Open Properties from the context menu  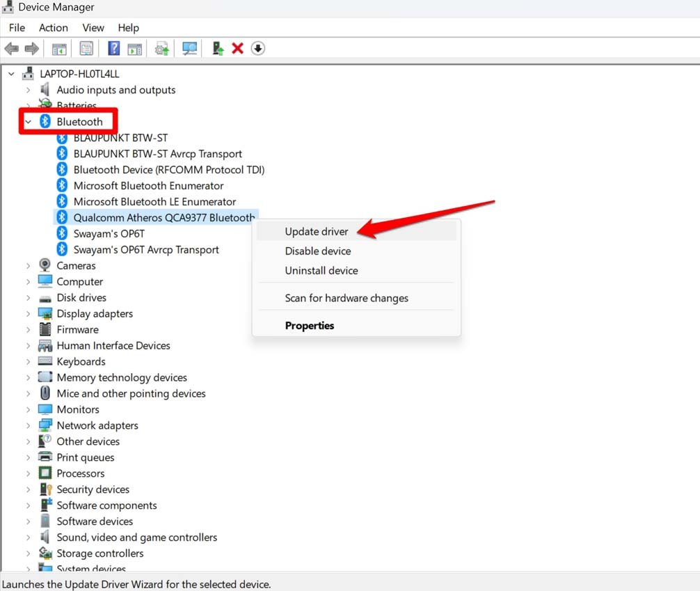(356, 326)
